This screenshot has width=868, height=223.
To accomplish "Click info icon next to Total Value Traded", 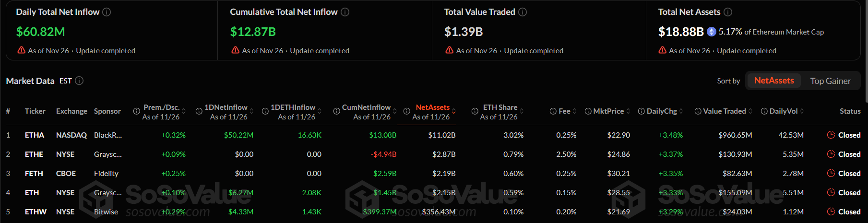I will point(523,12).
